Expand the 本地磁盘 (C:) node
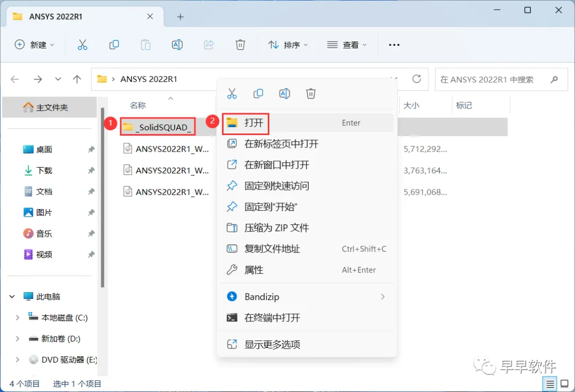 click(17, 318)
